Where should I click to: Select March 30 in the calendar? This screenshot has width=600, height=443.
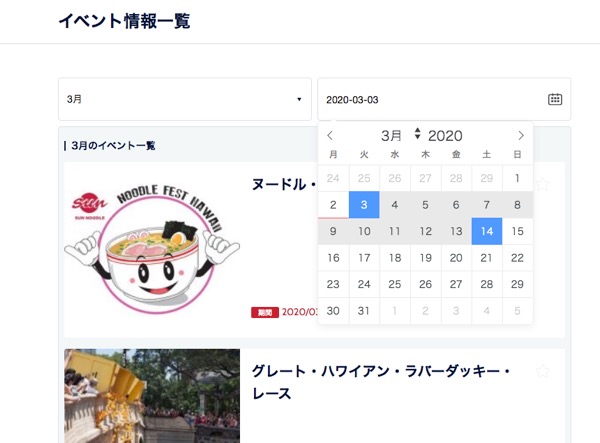pyautogui.click(x=333, y=311)
